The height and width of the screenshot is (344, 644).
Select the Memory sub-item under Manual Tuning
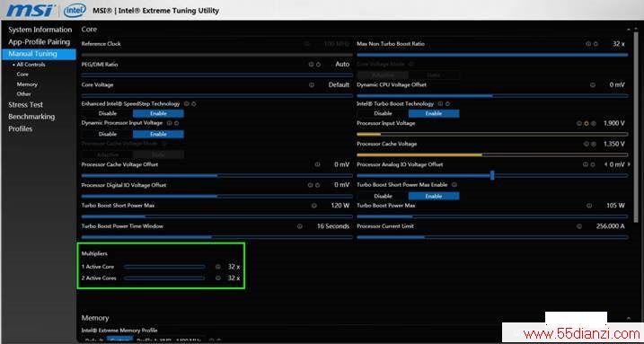[x=27, y=84]
